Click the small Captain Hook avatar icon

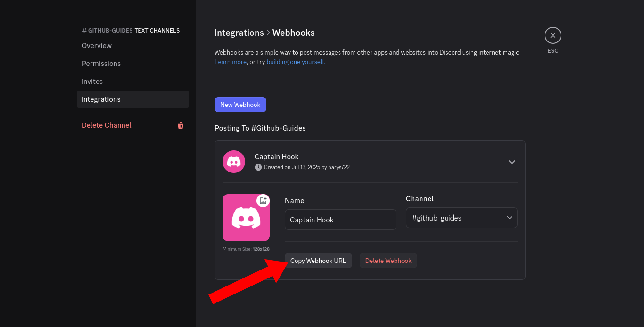pyautogui.click(x=234, y=162)
